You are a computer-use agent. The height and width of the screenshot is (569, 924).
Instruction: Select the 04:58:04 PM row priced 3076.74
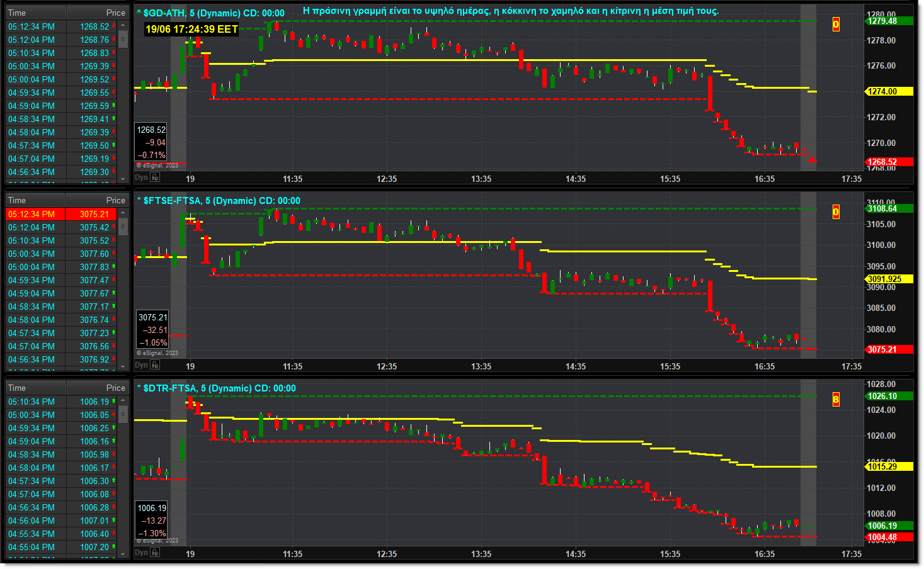(x=62, y=320)
